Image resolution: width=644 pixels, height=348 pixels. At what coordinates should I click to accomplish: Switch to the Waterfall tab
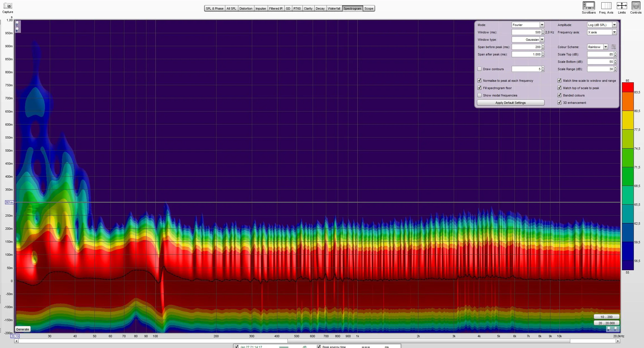tap(334, 8)
